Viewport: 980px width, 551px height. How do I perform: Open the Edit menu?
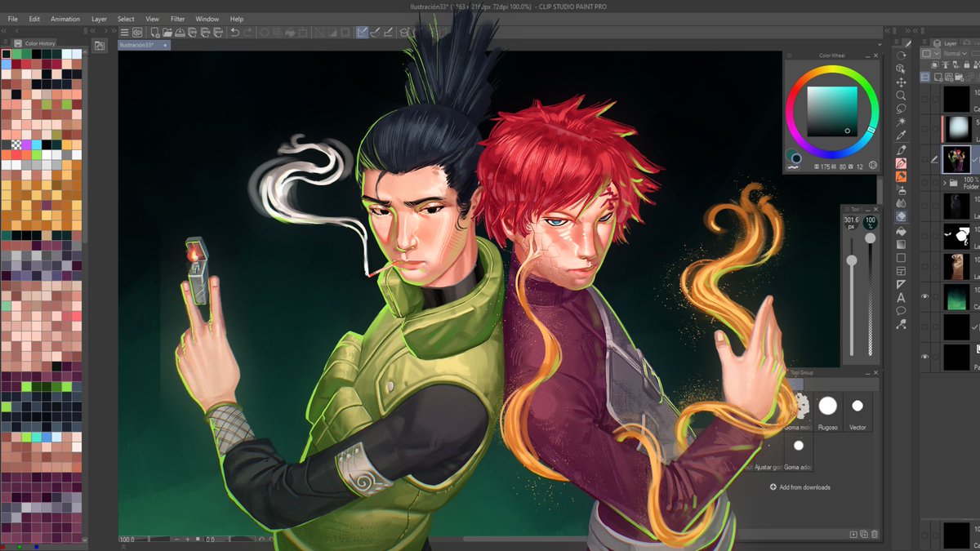coord(34,19)
